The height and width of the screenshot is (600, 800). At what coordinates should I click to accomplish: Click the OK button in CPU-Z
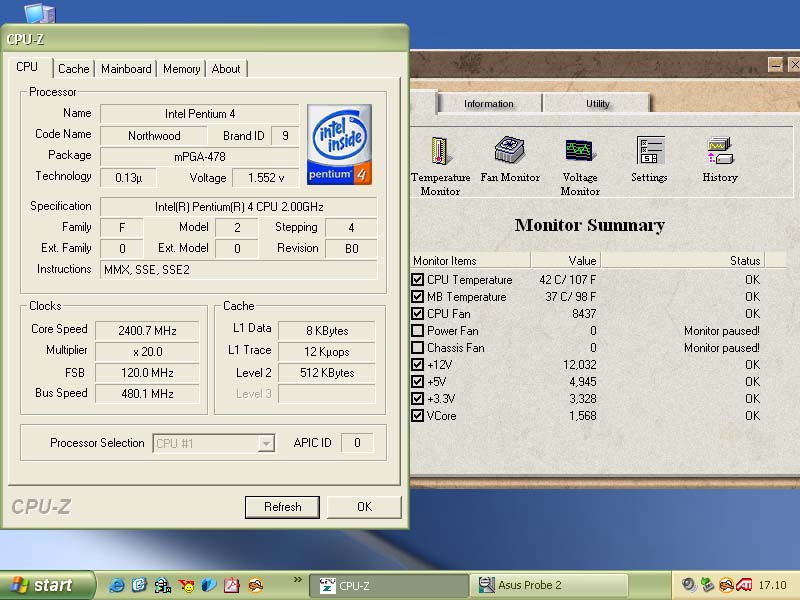click(364, 507)
